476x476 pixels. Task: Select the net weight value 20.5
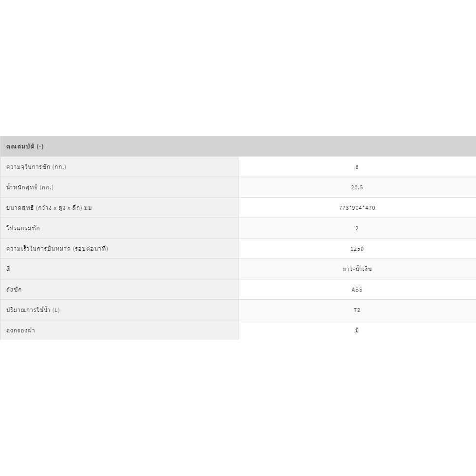click(357, 187)
